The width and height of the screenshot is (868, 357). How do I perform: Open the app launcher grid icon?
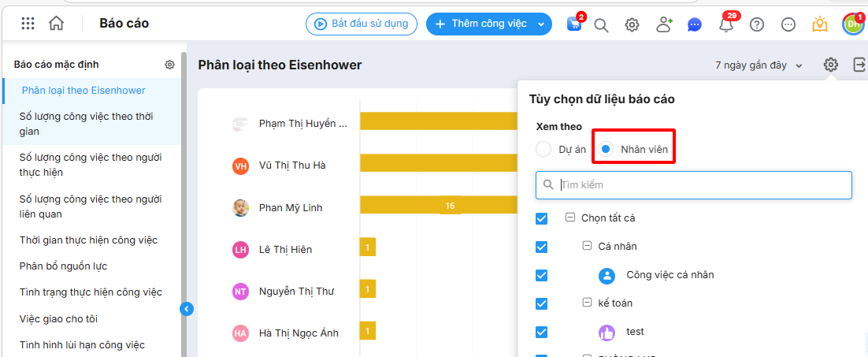coord(28,24)
